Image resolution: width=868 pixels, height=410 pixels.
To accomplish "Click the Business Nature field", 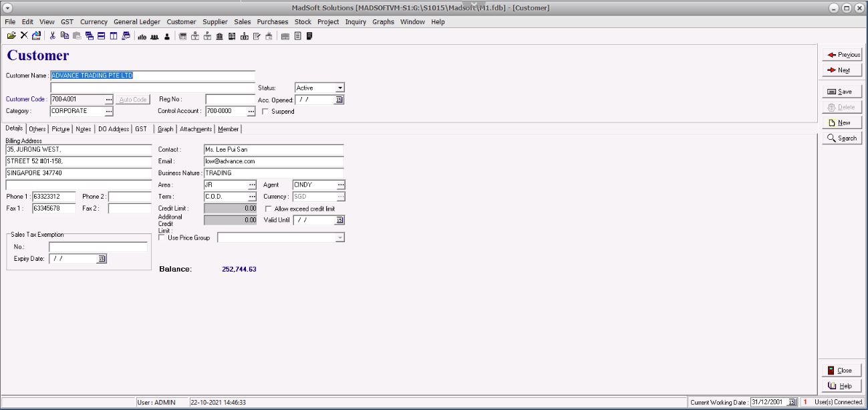I will click(x=273, y=173).
